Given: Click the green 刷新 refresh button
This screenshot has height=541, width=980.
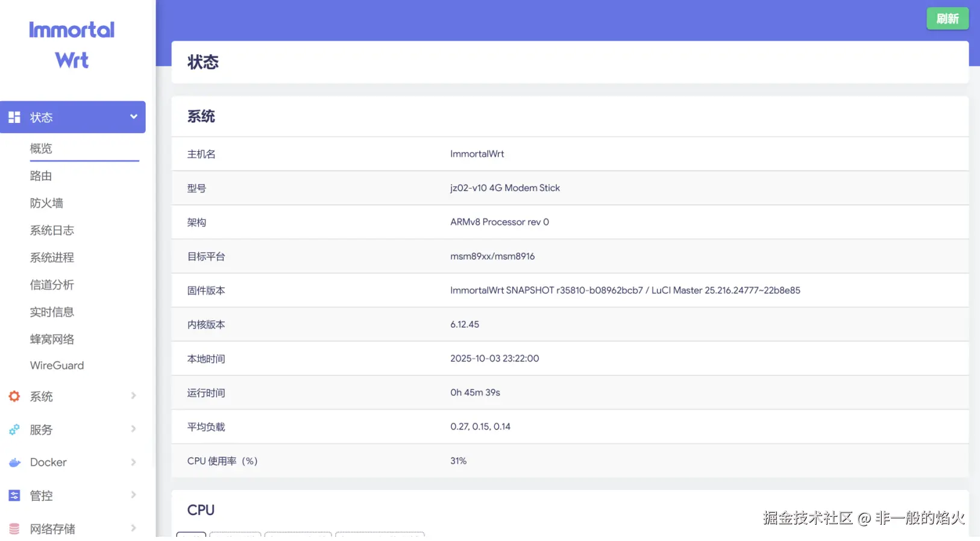Looking at the screenshot, I should pos(947,19).
